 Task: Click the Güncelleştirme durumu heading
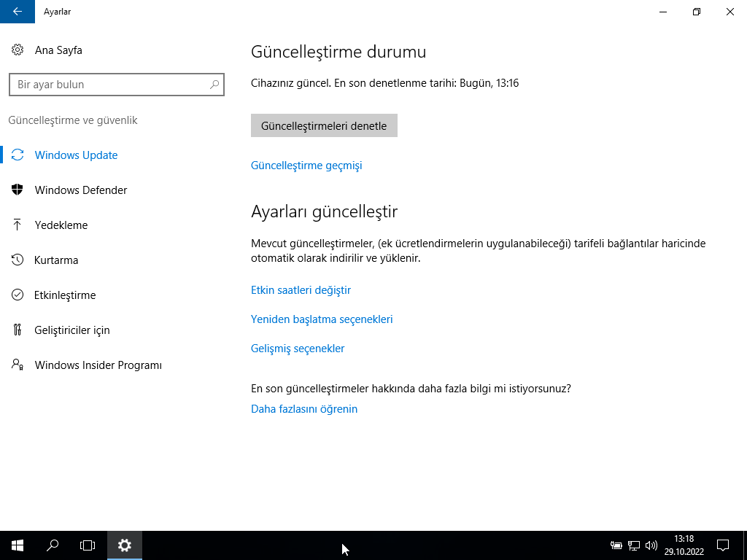(x=338, y=52)
